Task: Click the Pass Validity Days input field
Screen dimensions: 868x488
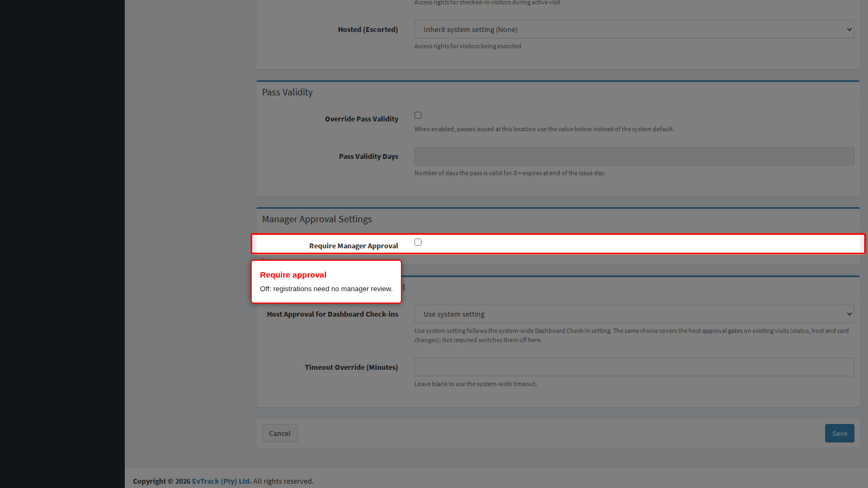Action: pos(634,156)
